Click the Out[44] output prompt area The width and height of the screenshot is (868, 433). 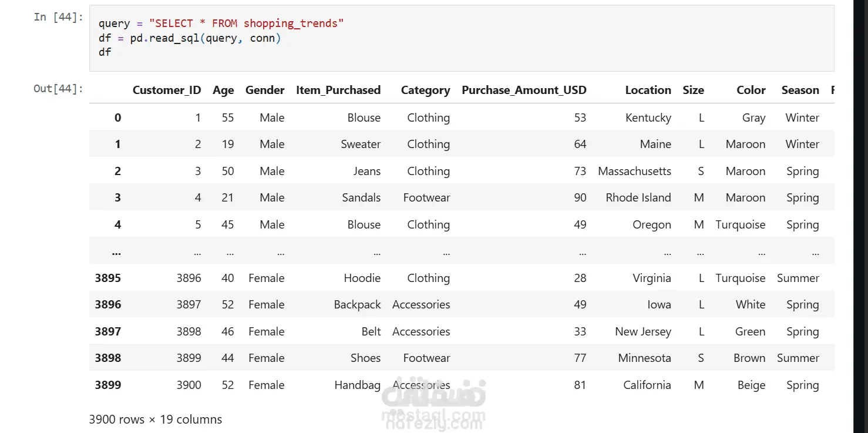click(58, 89)
